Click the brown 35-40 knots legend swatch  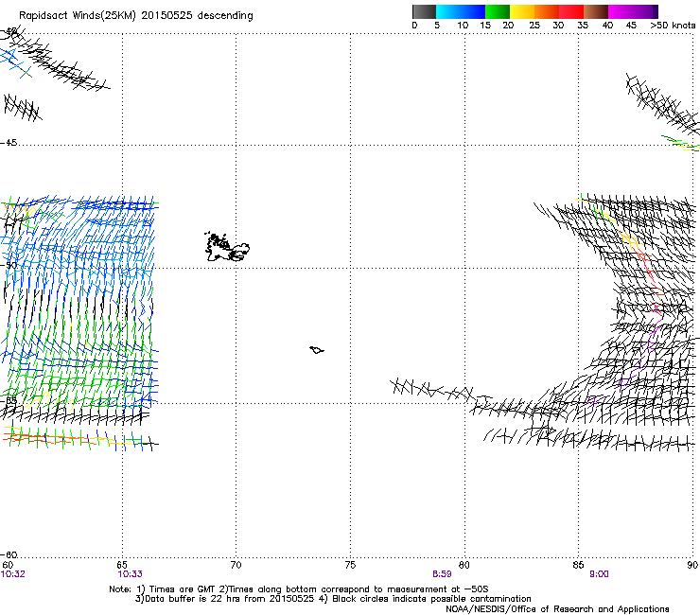click(x=596, y=11)
